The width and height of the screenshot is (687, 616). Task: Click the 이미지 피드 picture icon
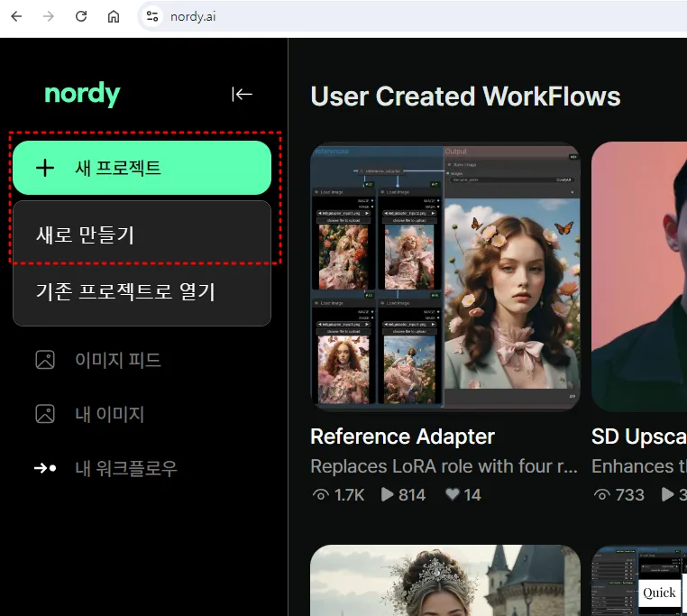[45, 360]
